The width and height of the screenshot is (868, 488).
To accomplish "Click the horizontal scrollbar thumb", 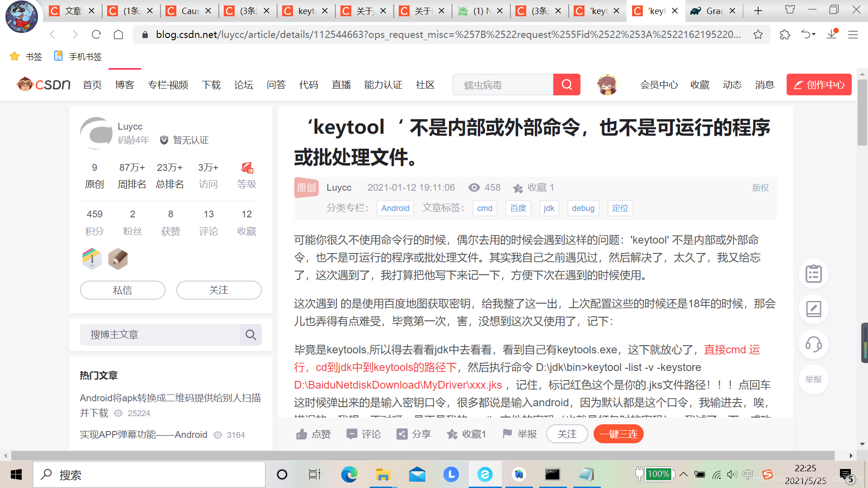I will 423,455.
